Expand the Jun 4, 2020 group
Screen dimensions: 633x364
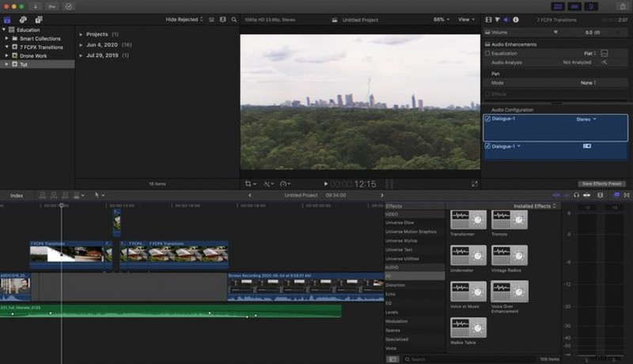[x=81, y=45]
